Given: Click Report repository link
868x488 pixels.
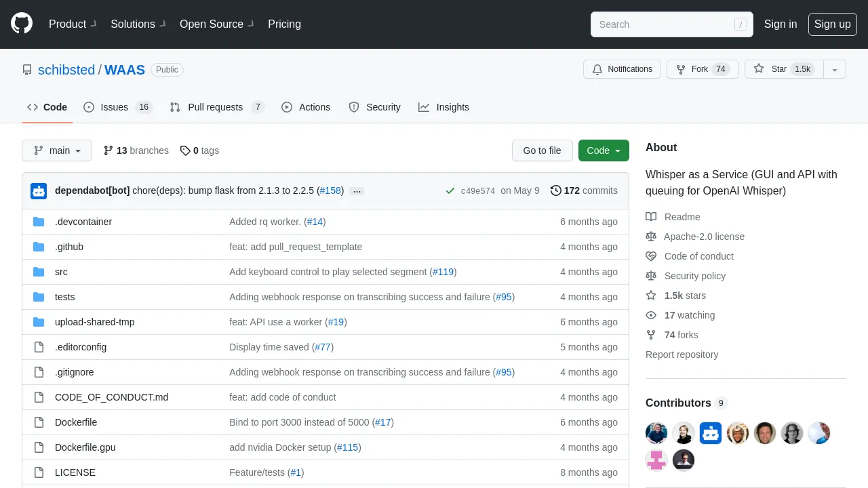Looking at the screenshot, I should [682, 354].
